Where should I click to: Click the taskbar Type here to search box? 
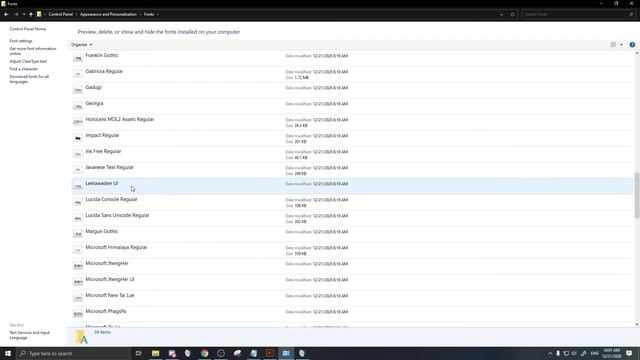(73, 353)
